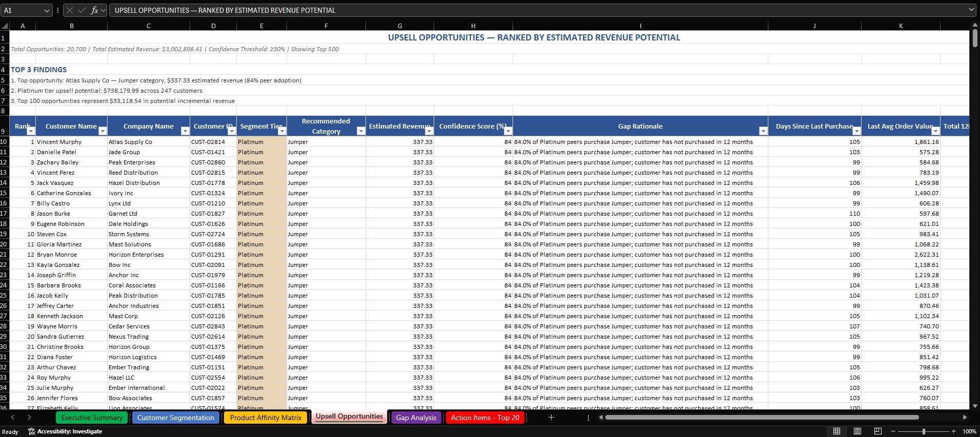Screen dimensions: 980x437
Task: Select the title cell UPSELL OPPORTUNITIES
Action: tap(534, 37)
